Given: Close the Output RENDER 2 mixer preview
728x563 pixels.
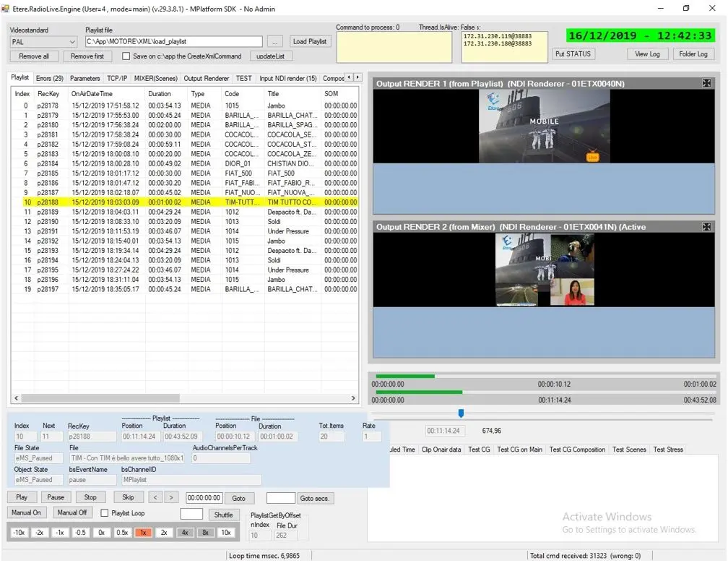Looking at the screenshot, I should (x=706, y=227).
